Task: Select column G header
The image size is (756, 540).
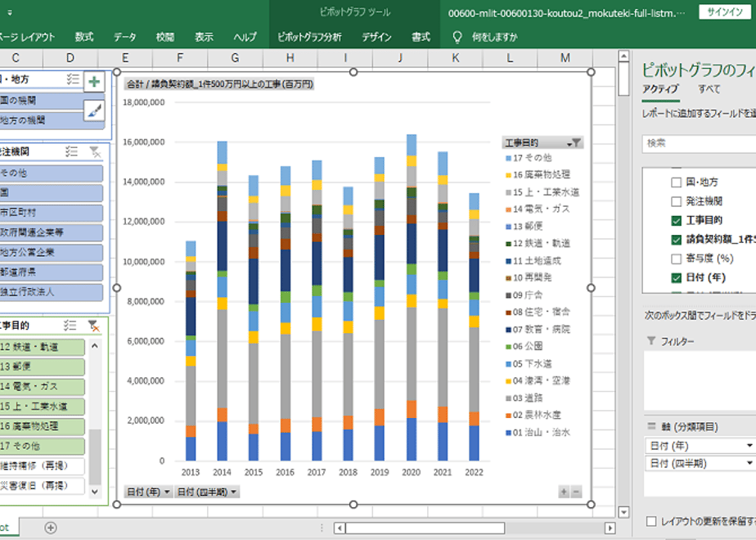Action: click(235, 58)
